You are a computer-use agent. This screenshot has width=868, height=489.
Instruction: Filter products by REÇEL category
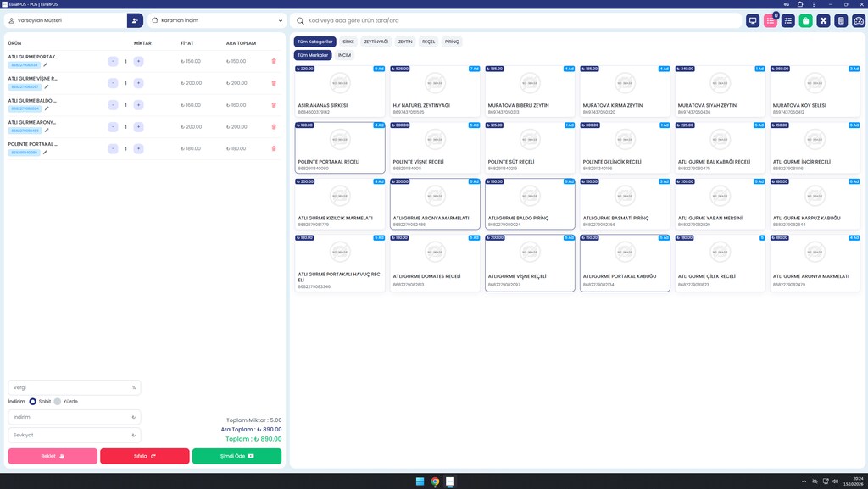click(x=428, y=42)
